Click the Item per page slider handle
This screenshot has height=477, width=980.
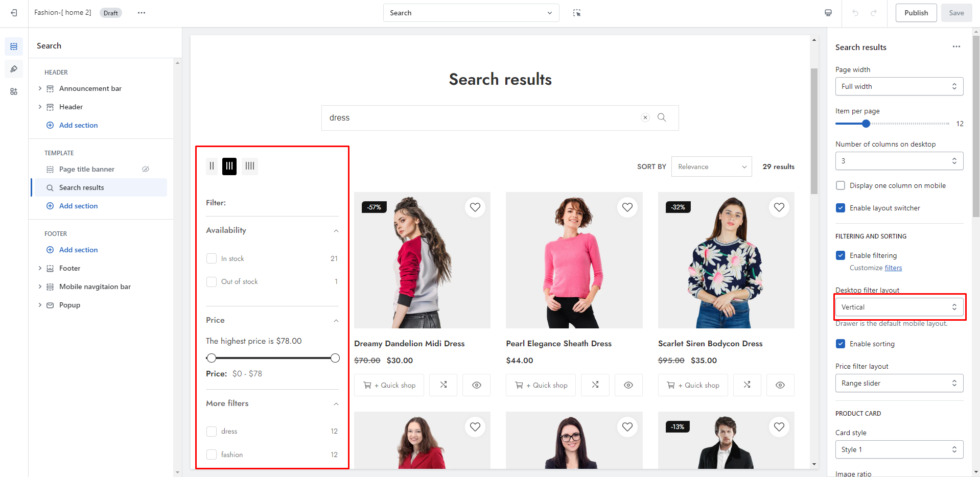(x=866, y=124)
